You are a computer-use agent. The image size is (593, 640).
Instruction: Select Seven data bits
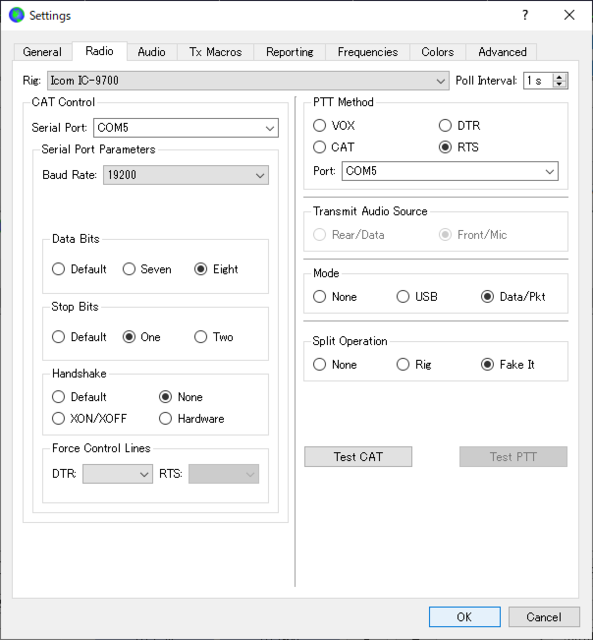(x=147, y=269)
